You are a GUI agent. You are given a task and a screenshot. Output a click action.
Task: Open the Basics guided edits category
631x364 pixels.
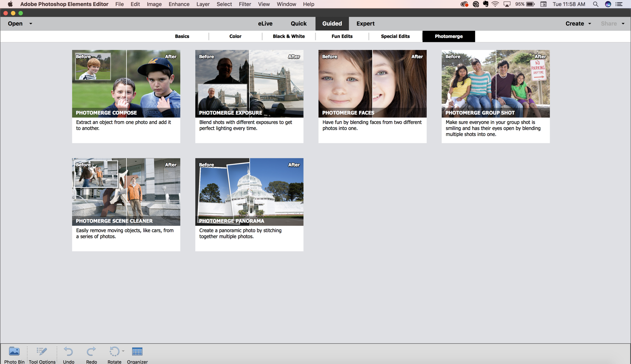182,36
